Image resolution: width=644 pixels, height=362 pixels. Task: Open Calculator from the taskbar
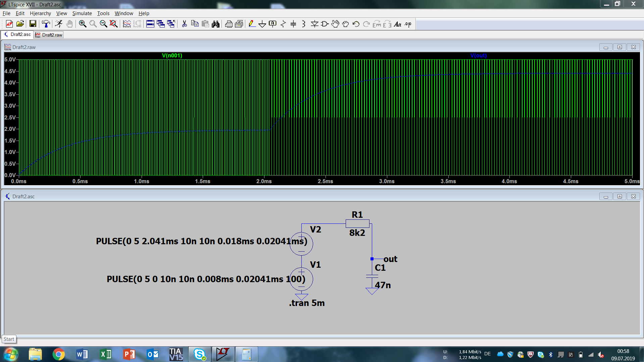click(x=246, y=354)
